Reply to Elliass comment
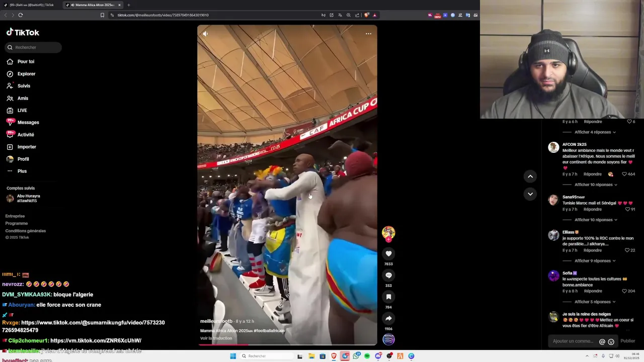The image size is (644, 362). pos(593,250)
